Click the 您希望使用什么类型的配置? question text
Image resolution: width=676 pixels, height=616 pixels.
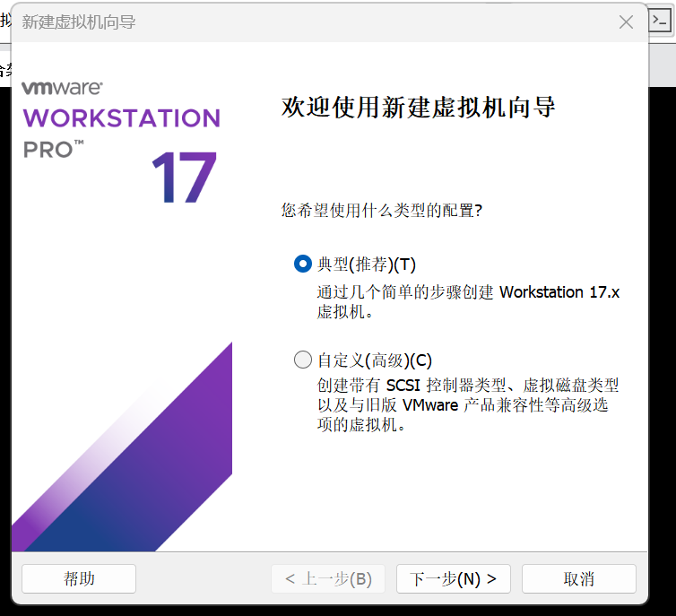tap(382, 211)
